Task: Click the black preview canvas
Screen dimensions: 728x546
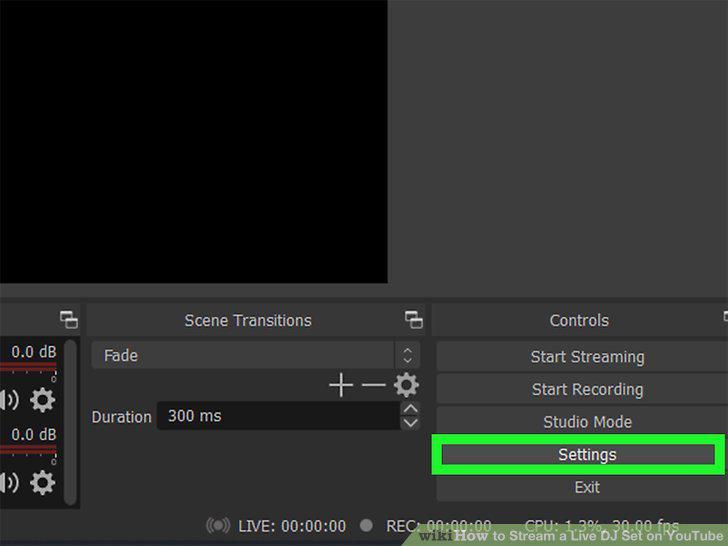Action: (194, 141)
